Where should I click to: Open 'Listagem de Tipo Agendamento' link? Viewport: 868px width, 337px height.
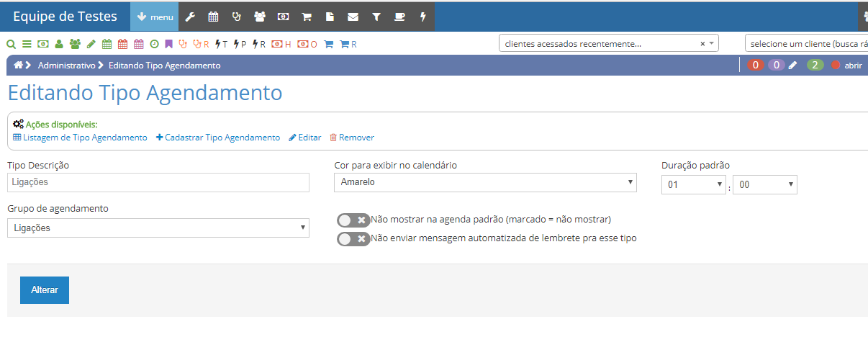(80, 138)
